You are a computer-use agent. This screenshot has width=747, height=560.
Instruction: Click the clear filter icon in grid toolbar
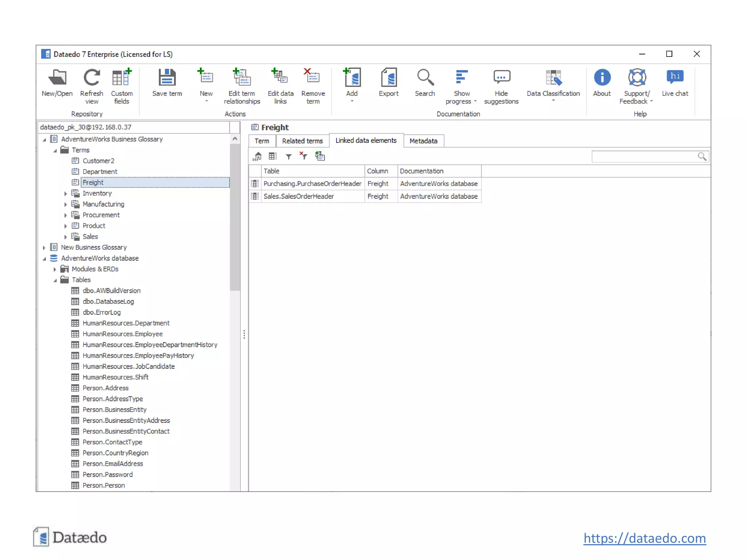point(303,156)
